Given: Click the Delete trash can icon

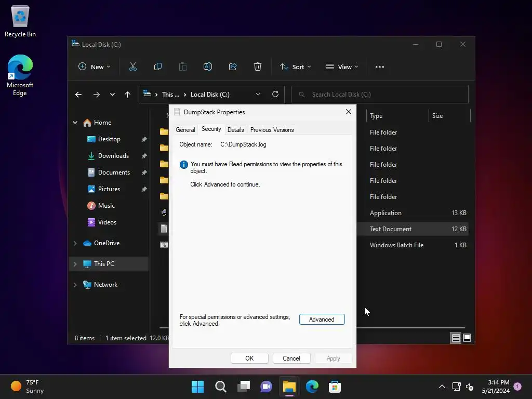Looking at the screenshot, I should pos(258,67).
